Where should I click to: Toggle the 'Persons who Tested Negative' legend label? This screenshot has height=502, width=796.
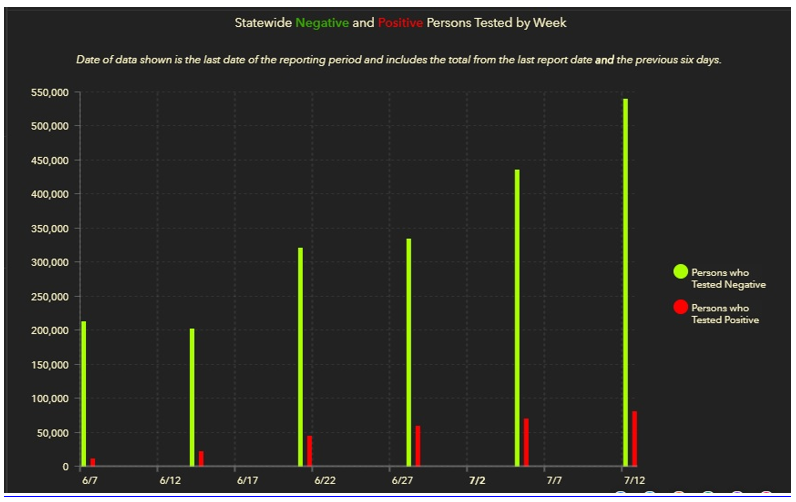pyautogui.click(x=728, y=278)
